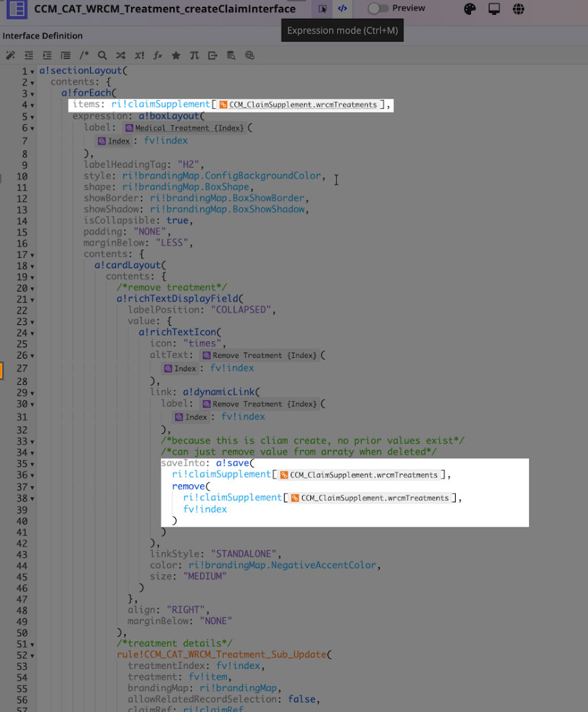Open the color palette theme icon

(x=470, y=9)
